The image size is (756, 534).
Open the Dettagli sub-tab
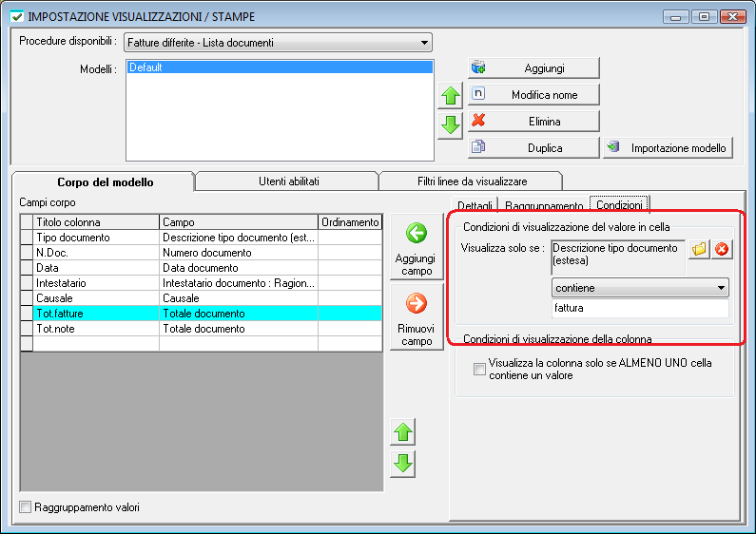click(475, 205)
